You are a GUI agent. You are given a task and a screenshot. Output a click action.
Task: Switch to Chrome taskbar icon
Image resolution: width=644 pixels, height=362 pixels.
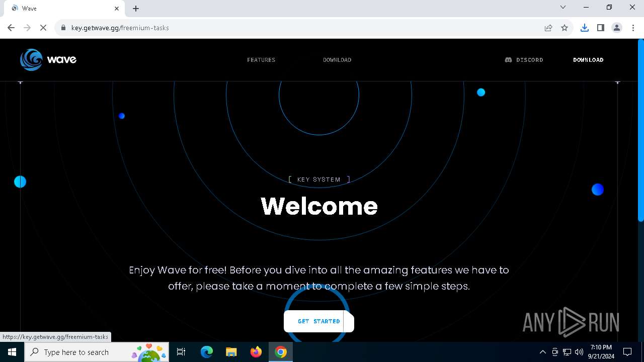click(281, 352)
